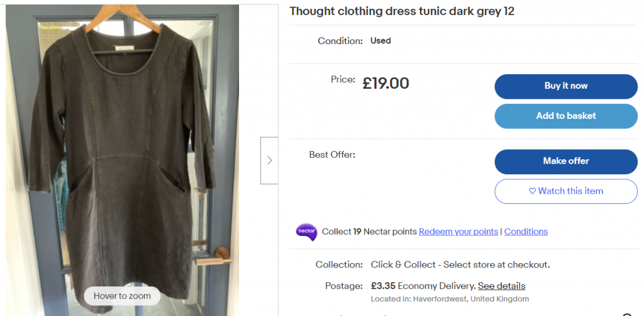This screenshot has height=316, width=644.
Task: Select the listing title text
Action: (402, 11)
